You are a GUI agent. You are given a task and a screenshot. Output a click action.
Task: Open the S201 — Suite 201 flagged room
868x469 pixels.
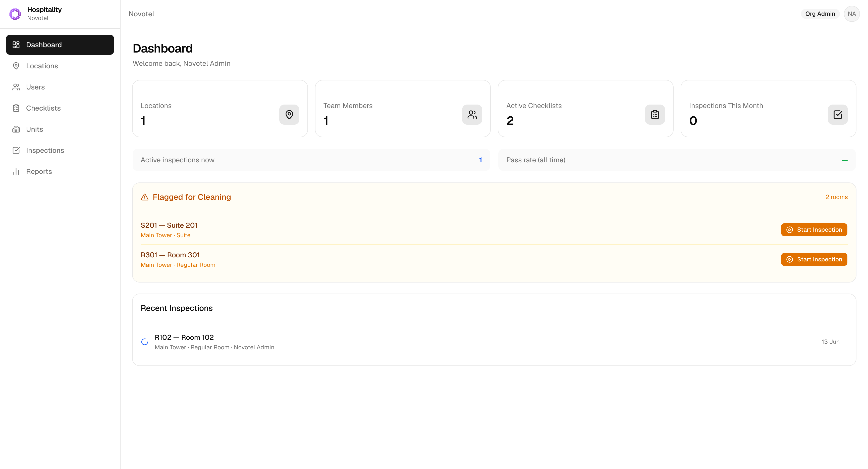[169, 225]
